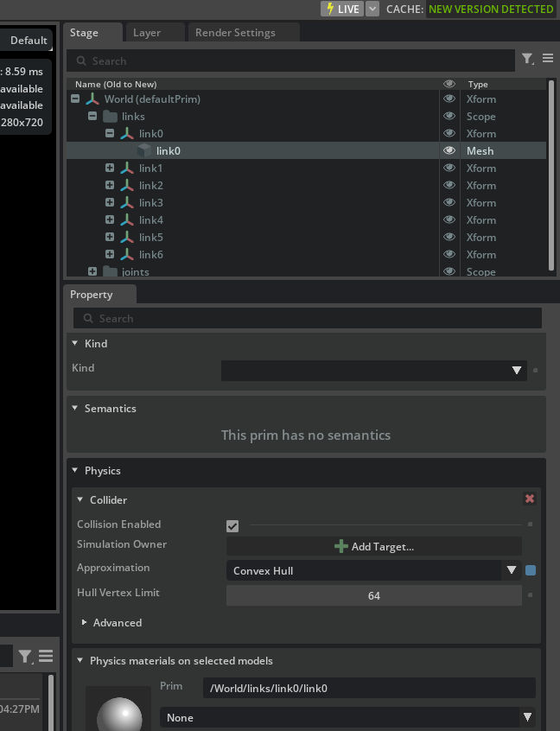Switch to the Layer tab
Screen dimensions: 560x731
point(147,33)
